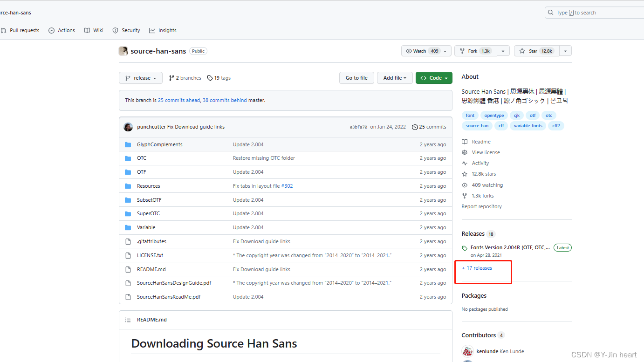The image size is (644, 362).
Task: Select the opentype topic tag
Action: [x=494, y=116]
